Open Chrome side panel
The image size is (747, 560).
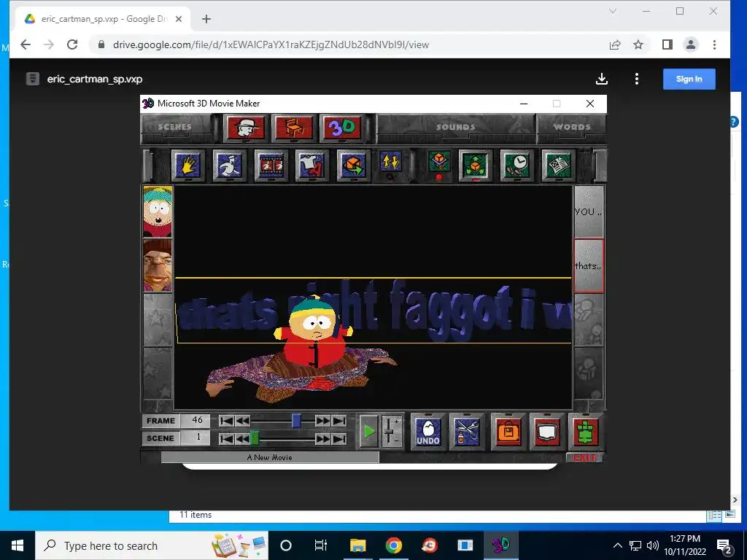(667, 44)
